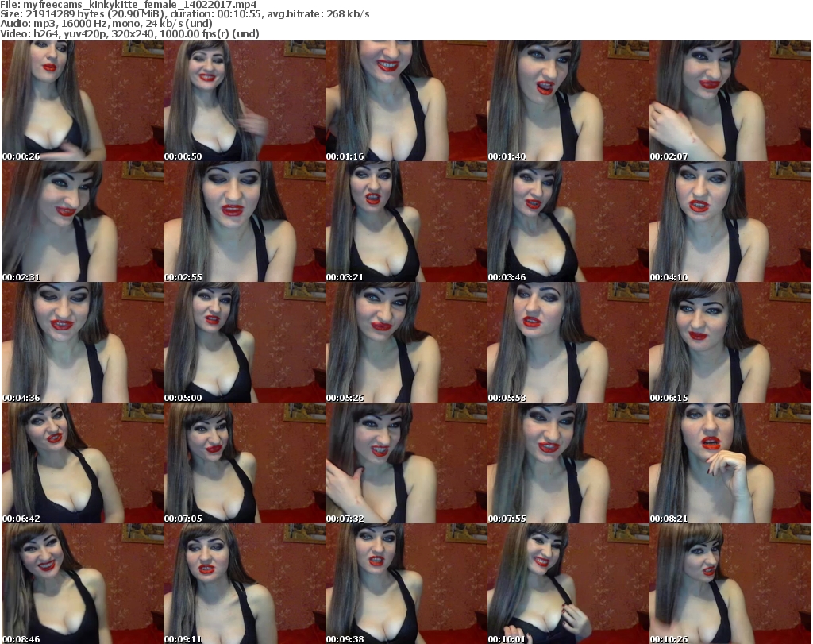The image size is (813, 644).
Task: Click the File name line in header
Action: coord(129,5)
